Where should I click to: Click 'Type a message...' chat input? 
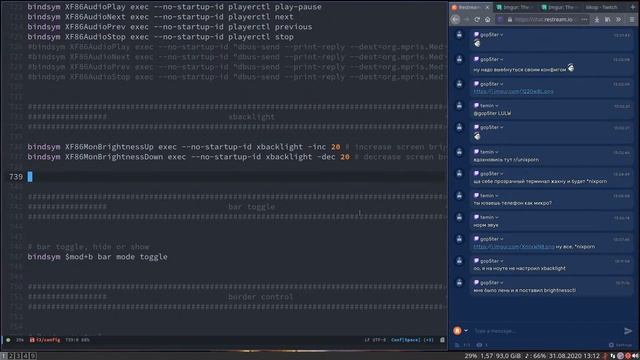pyautogui.click(x=546, y=331)
